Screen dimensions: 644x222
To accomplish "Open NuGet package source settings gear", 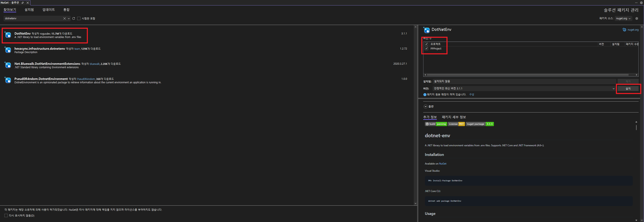I will click(636, 18).
